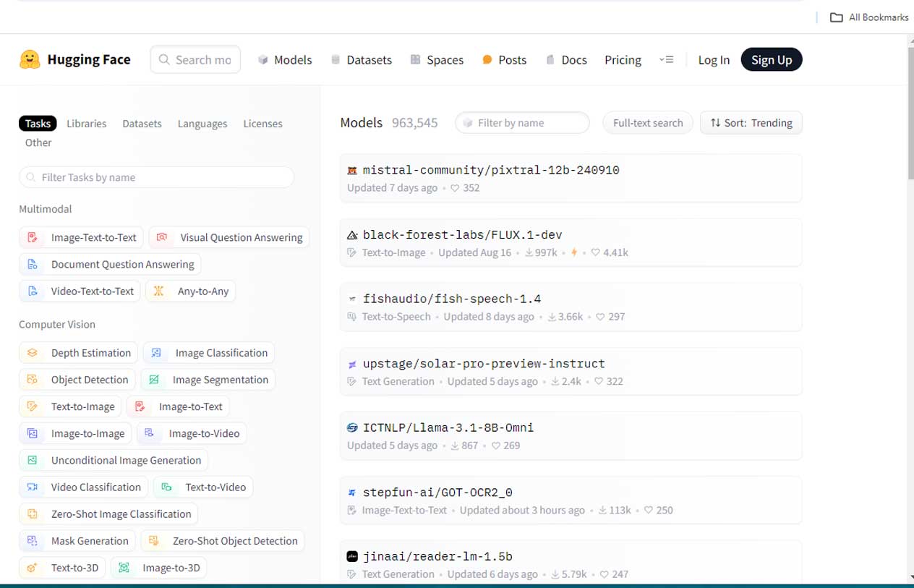Switch to the Libraries filter tab
The image size is (914, 588).
pos(86,124)
